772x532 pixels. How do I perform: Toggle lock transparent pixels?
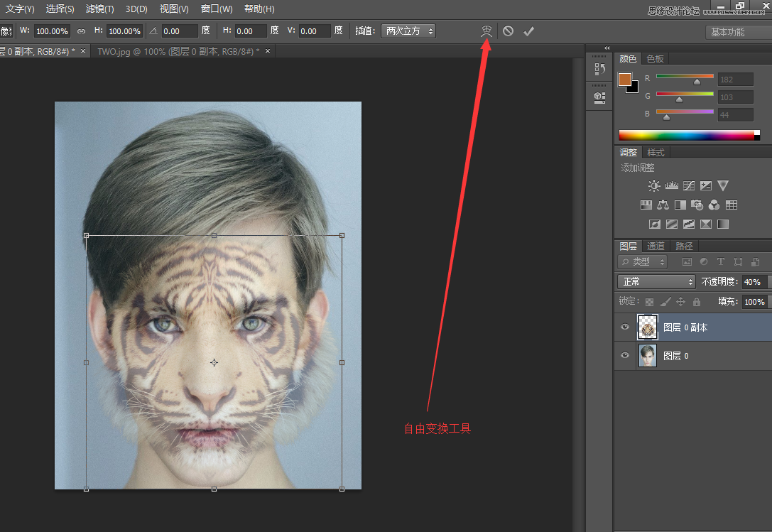tap(649, 302)
